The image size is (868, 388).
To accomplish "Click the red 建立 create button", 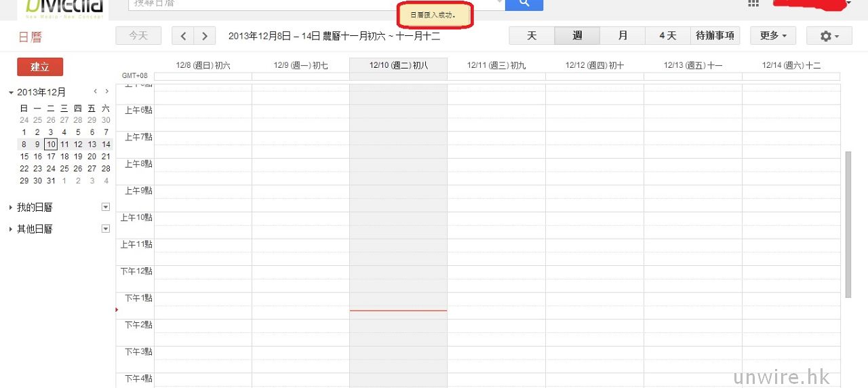I will pos(40,66).
